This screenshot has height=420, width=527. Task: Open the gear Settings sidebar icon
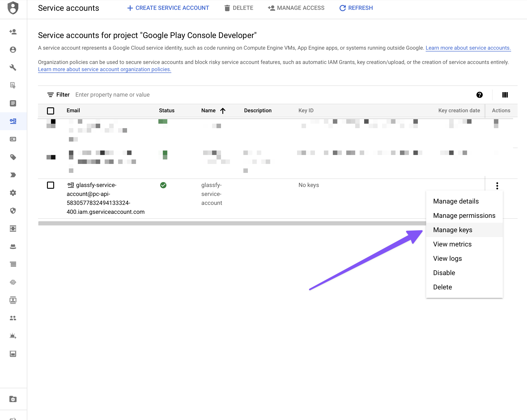tap(13, 193)
